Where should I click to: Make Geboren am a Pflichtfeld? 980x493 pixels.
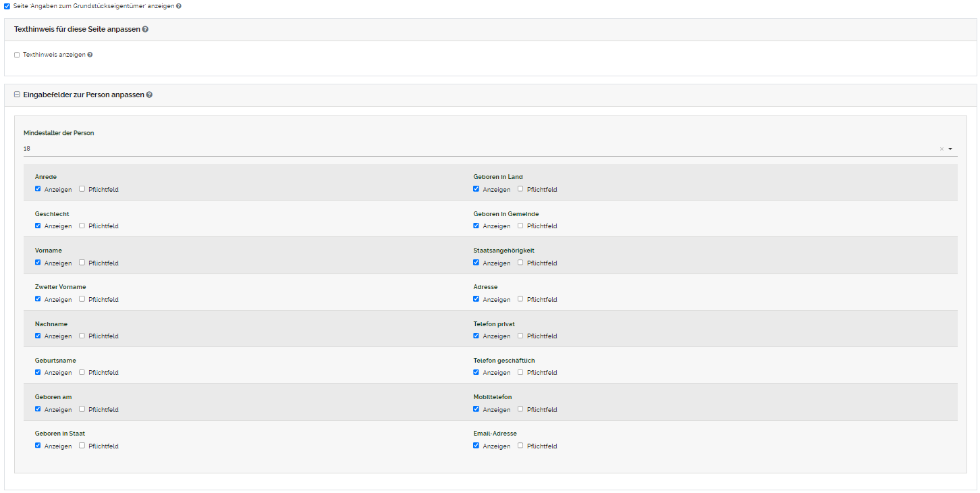82,409
